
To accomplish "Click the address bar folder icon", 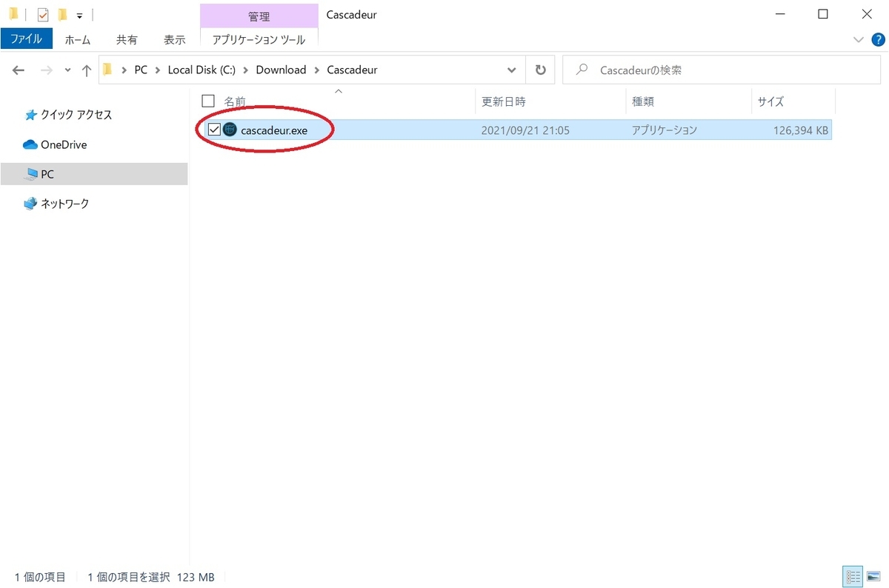I will click(107, 70).
